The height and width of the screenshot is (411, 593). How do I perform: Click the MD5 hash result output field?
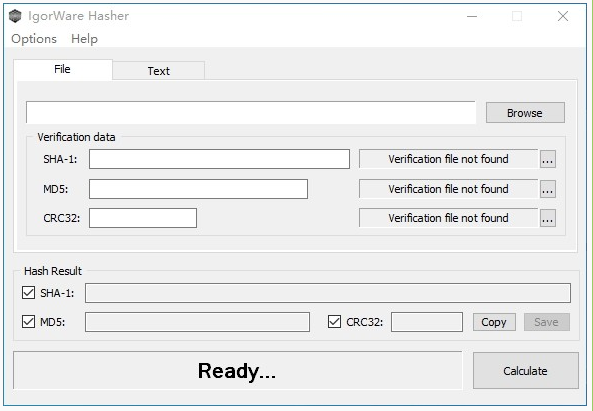coord(197,322)
